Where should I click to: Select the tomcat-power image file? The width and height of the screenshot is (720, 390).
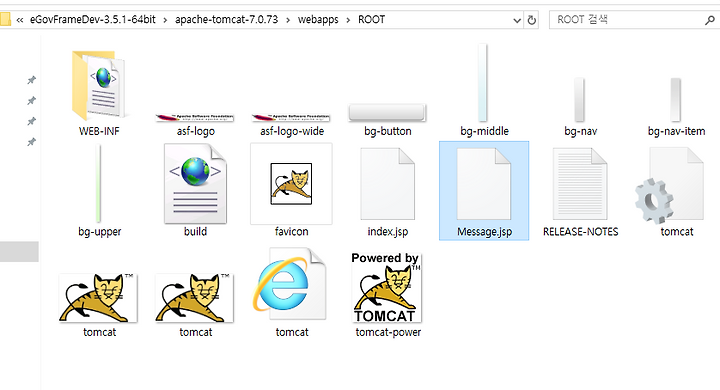(388, 295)
